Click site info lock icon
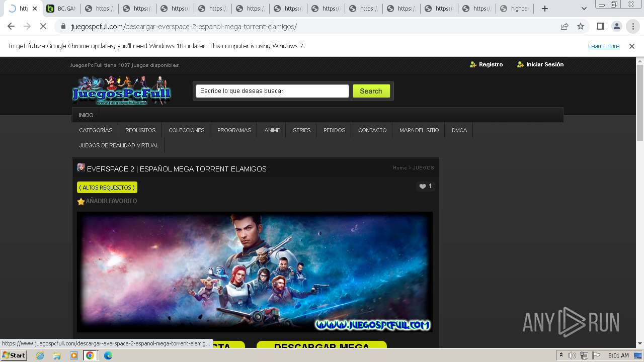This screenshot has height=362, width=644. tap(63, 27)
